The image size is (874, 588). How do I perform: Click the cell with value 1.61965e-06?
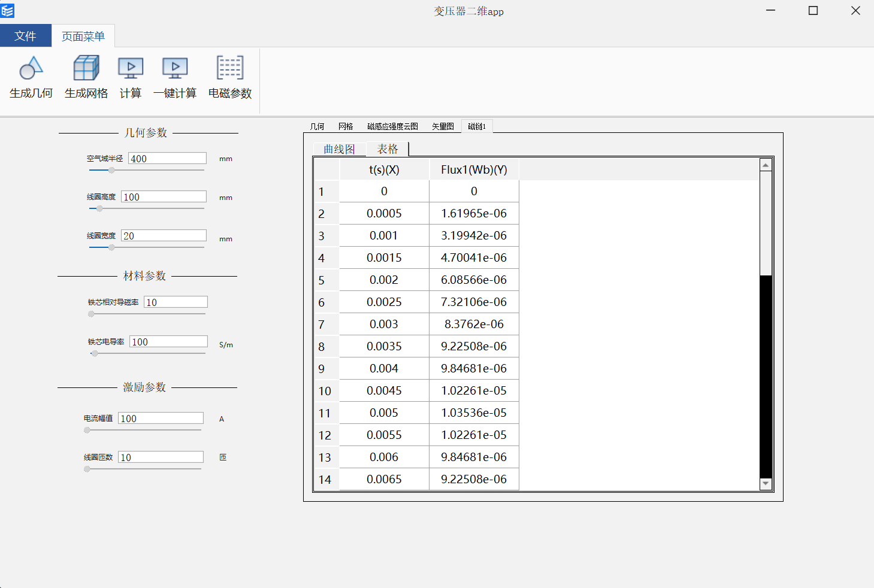(474, 214)
